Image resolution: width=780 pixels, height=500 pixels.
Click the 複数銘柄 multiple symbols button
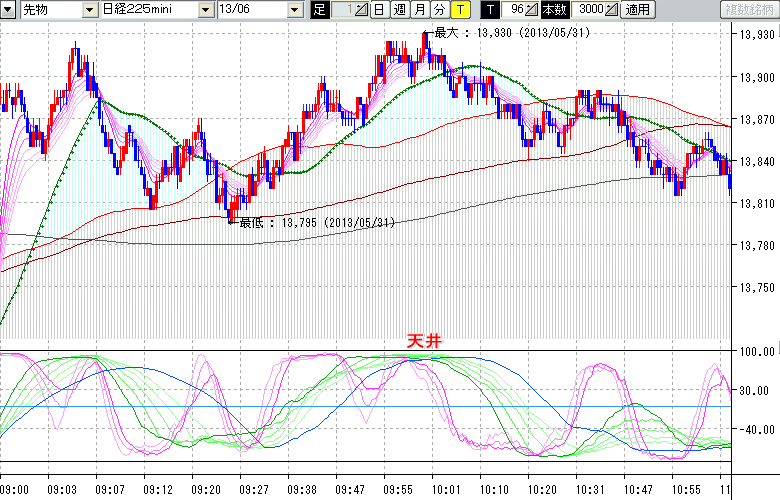[750, 10]
